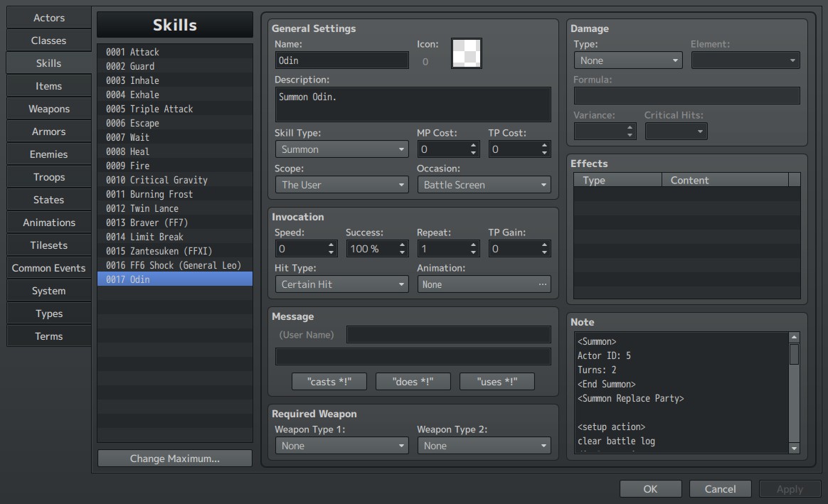Open the Animation selector ellipsis
The width and height of the screenshot is (828, 504).
542,284
